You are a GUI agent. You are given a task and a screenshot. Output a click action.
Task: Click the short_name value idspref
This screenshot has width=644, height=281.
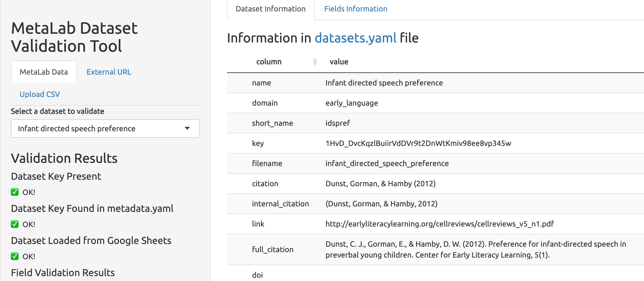pos(338,123)
